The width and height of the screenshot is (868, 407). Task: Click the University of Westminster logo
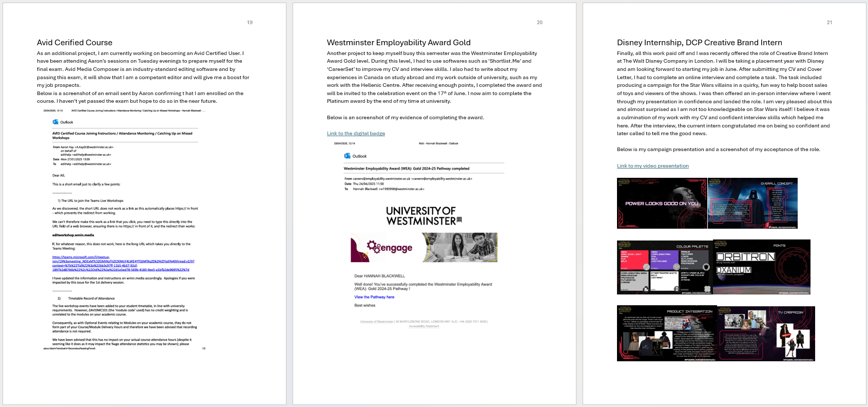click(x=424, y=216)
